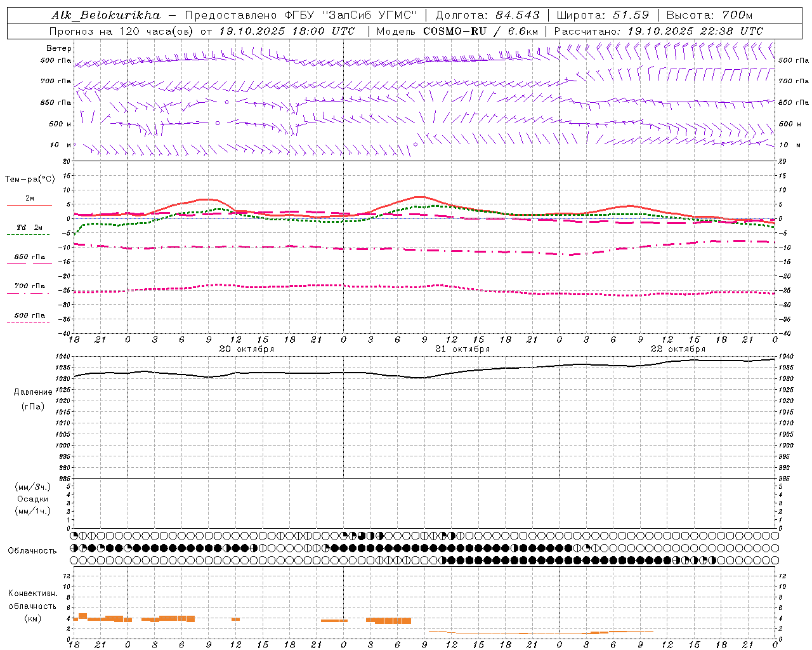The image size is (812, 650).
Task: Click the Тем-ра(°C) axis label
Action: point(30,180)
